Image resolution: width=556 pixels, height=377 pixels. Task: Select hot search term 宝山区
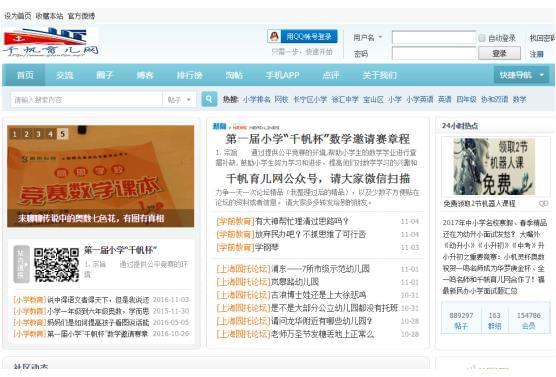tap(373, 99)
